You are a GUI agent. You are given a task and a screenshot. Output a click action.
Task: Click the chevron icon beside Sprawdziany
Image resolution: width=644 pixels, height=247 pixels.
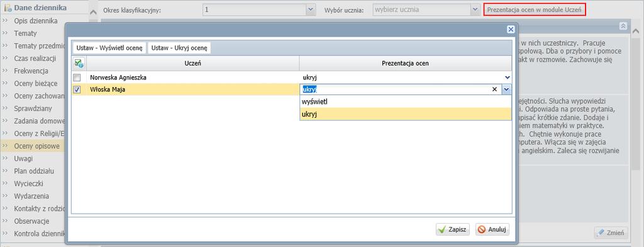(x=5, y=108)
